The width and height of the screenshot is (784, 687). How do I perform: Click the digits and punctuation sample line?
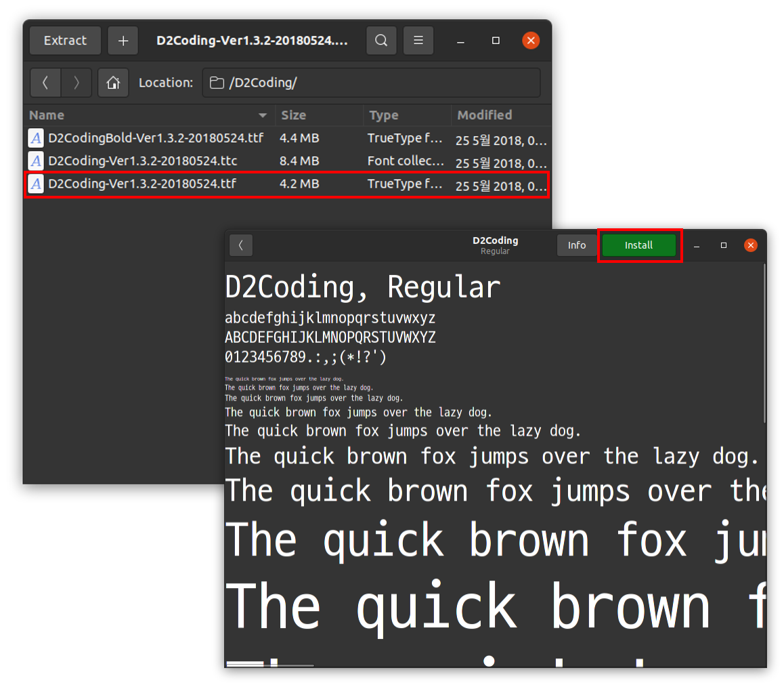(x=305, y=357)
